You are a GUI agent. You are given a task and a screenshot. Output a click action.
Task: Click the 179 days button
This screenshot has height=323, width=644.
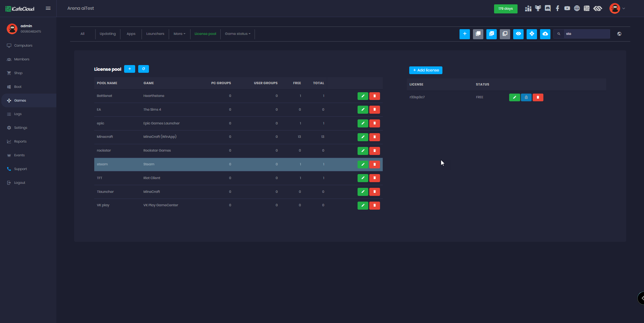pyautogui.click(x=505, y=9)
